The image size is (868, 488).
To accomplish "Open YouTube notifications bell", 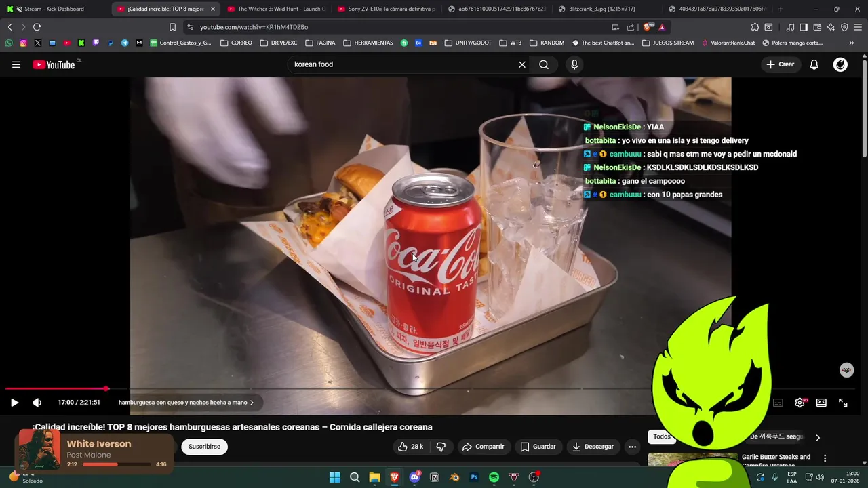I will [x=814, y=64].
